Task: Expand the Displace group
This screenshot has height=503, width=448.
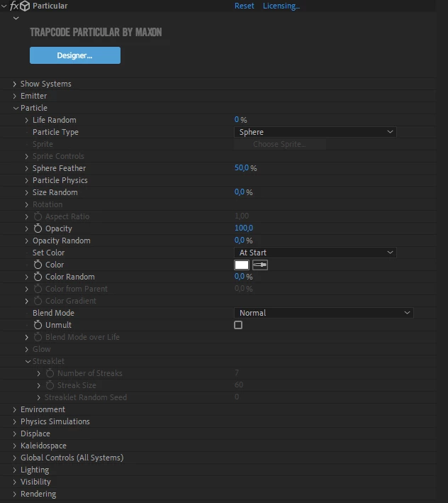Action: tap(15, 433)
